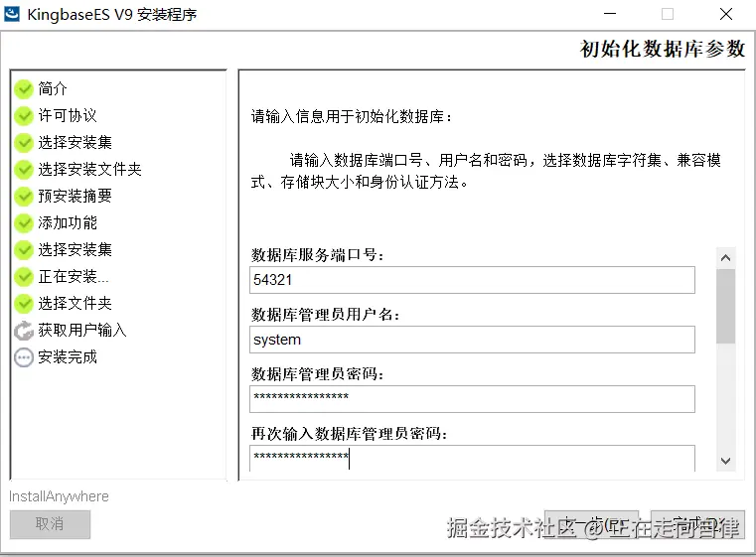
Task: Click the 取消 cancel button
Action: click(x=50, y=524)
